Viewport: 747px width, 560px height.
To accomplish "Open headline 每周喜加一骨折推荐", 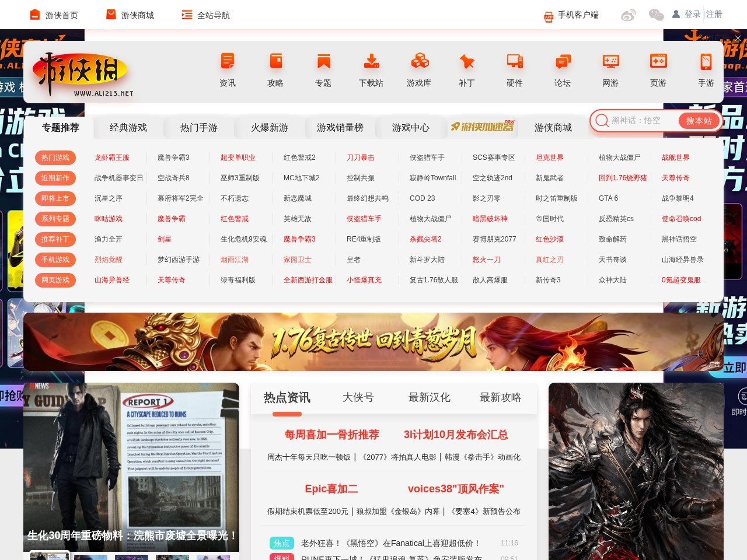I will point(331,435).
